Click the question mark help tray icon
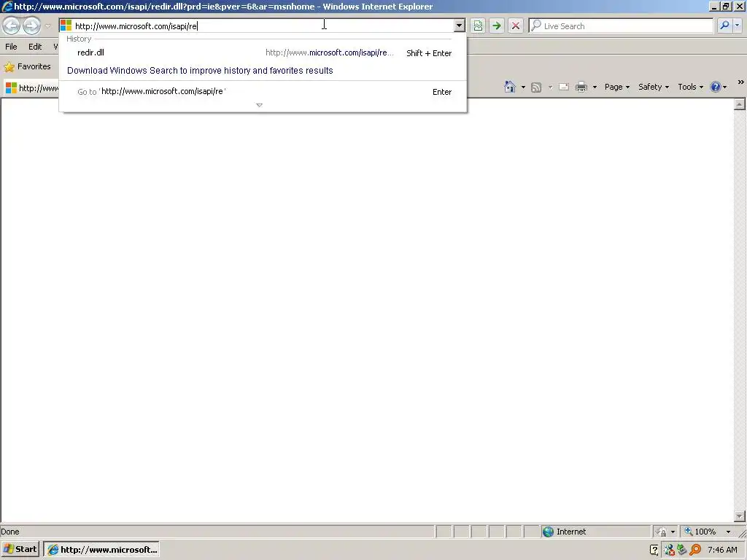This screenshot has height=560, width=747. [654, 550]
